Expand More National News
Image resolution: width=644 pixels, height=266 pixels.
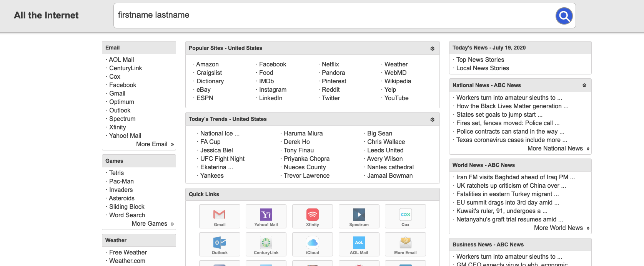point(558,149)
